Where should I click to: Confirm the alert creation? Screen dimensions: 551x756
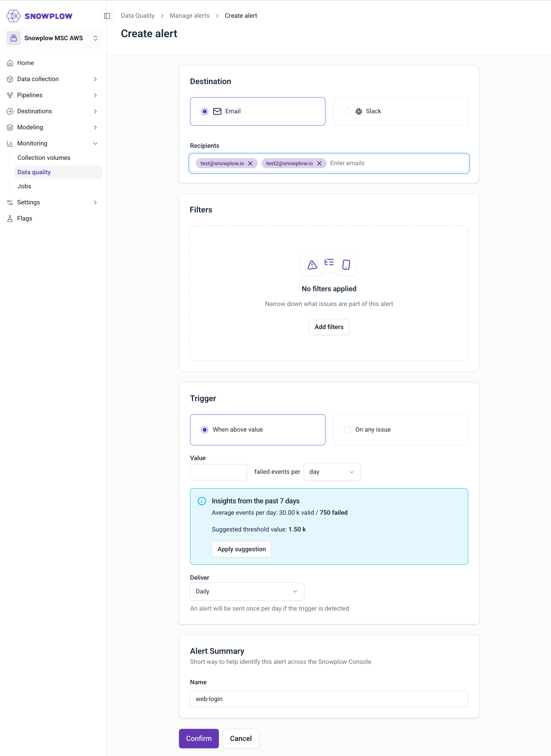198,739
